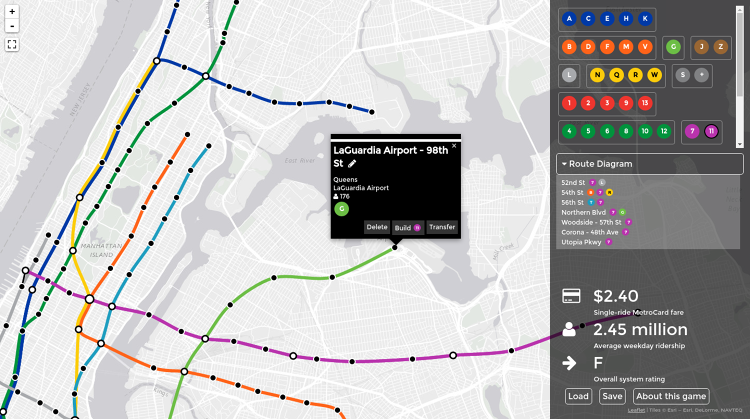The image size is (750, 419).
Task: Select the orange V line
Action: [x=645, y=47]
